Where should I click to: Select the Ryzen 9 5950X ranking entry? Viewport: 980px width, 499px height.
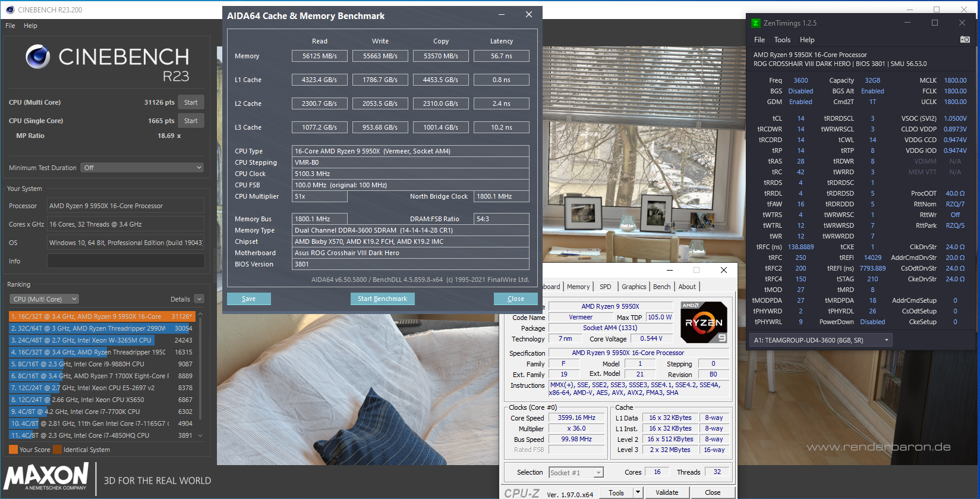click(102, 316)
